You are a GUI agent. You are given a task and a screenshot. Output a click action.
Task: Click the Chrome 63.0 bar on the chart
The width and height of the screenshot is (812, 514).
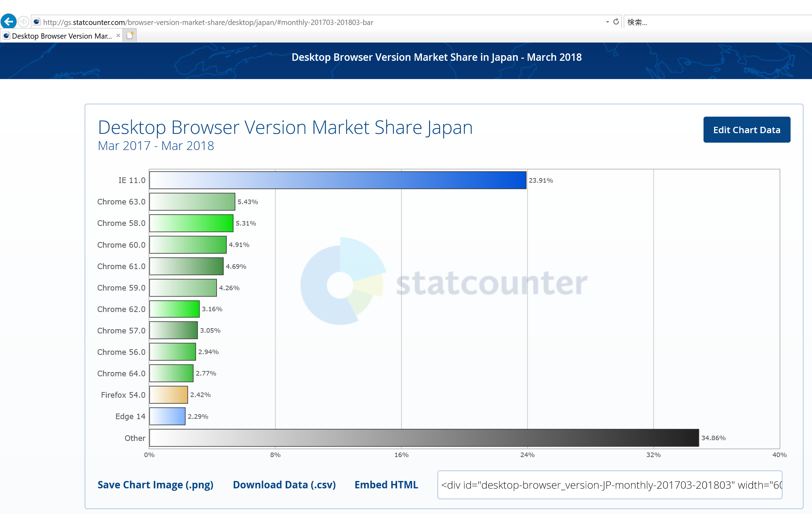click(192, 202)
